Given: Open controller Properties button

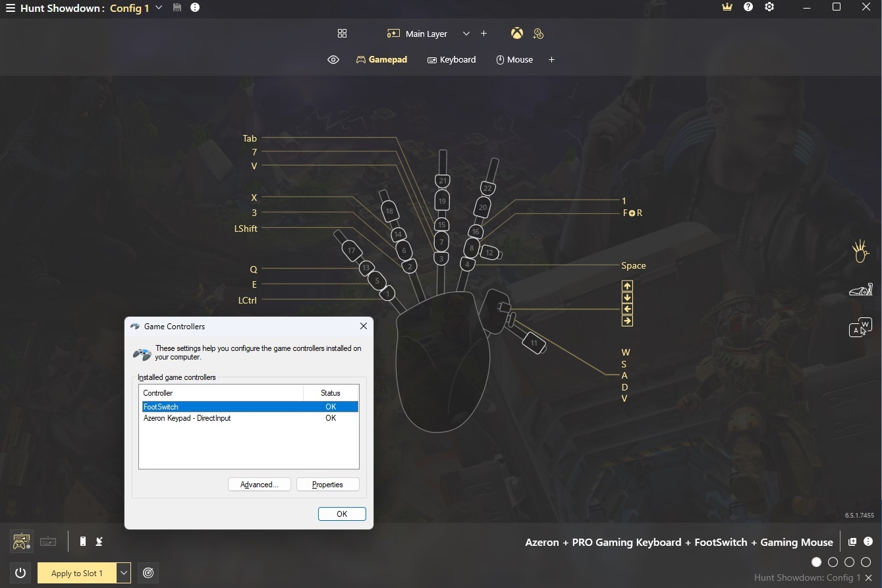Looking at the screenshot, I should [x=327, y=485].
